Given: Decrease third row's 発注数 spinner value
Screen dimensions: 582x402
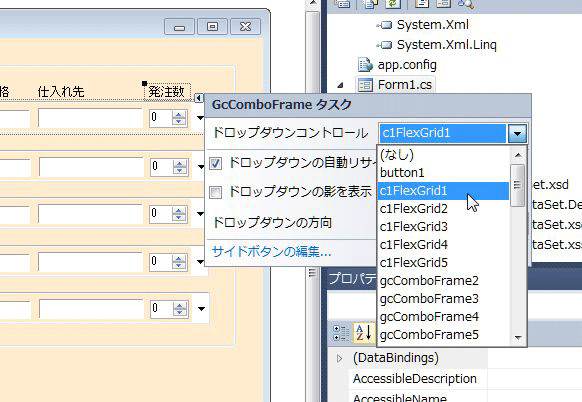Looking at the screenshot, I should [179, 218].
